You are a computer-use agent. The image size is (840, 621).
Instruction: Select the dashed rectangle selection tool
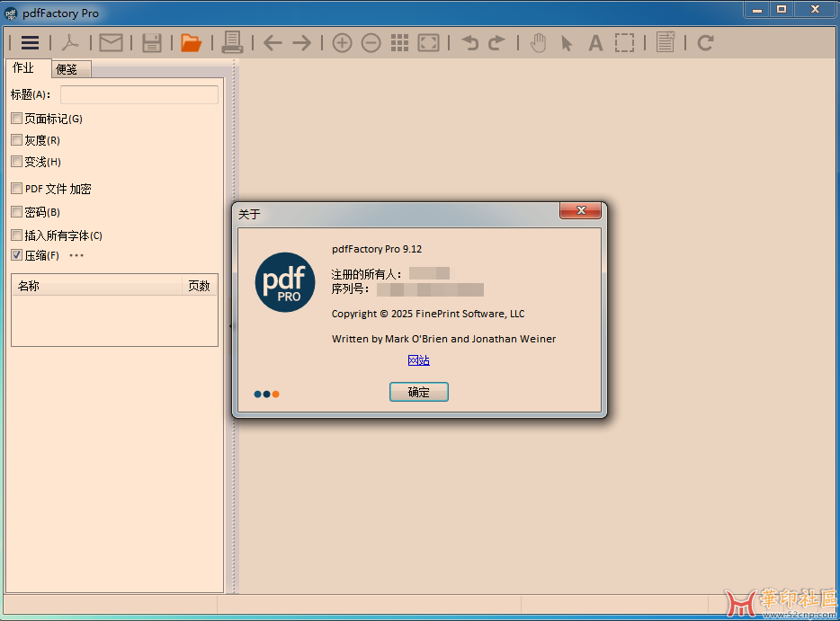point(624,42)
